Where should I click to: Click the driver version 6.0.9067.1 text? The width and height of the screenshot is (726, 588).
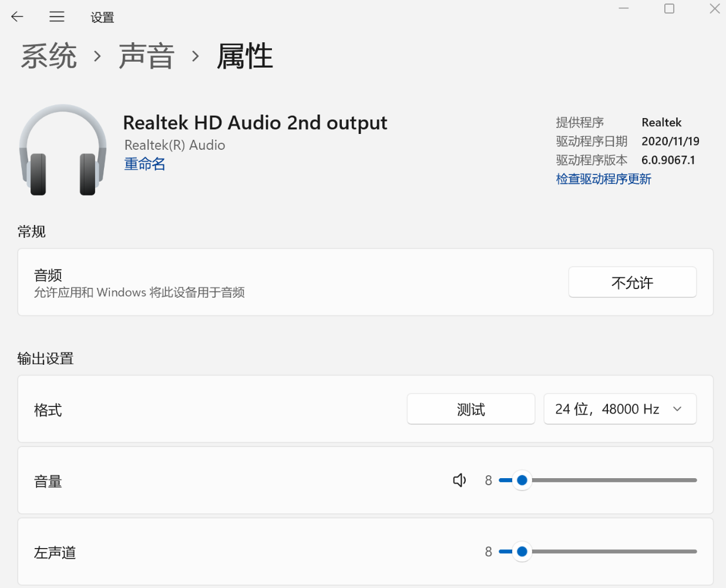click(668, 159)
